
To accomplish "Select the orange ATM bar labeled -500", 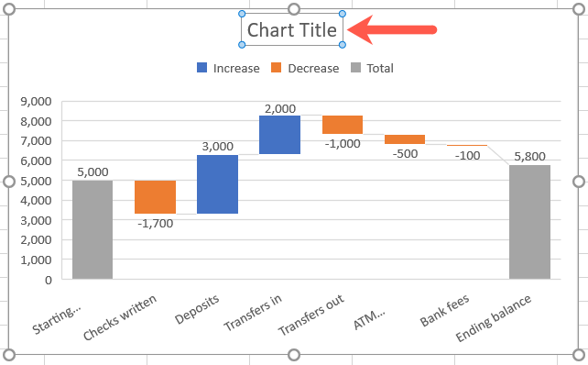I will tap(405, 139).
